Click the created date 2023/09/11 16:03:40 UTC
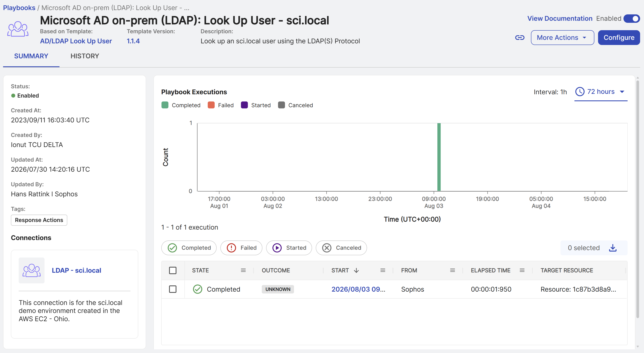 (x=50, y=120)
